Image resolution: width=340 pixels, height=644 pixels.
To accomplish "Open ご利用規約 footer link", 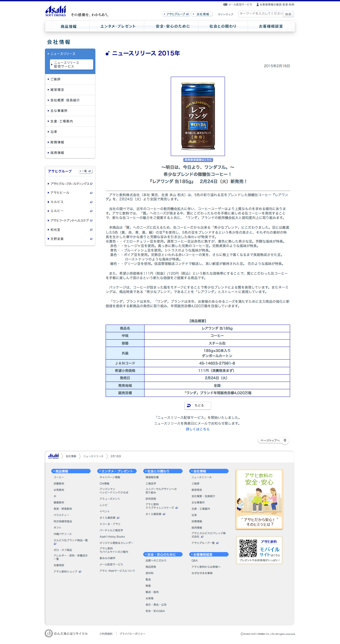I will pyautogui.click(x=106, y=634).
